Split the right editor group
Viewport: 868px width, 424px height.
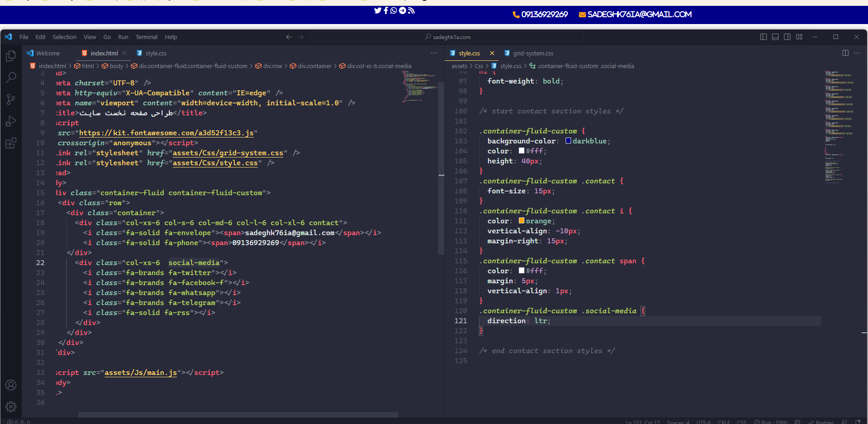pyautogui.click(x=845, y=53)
